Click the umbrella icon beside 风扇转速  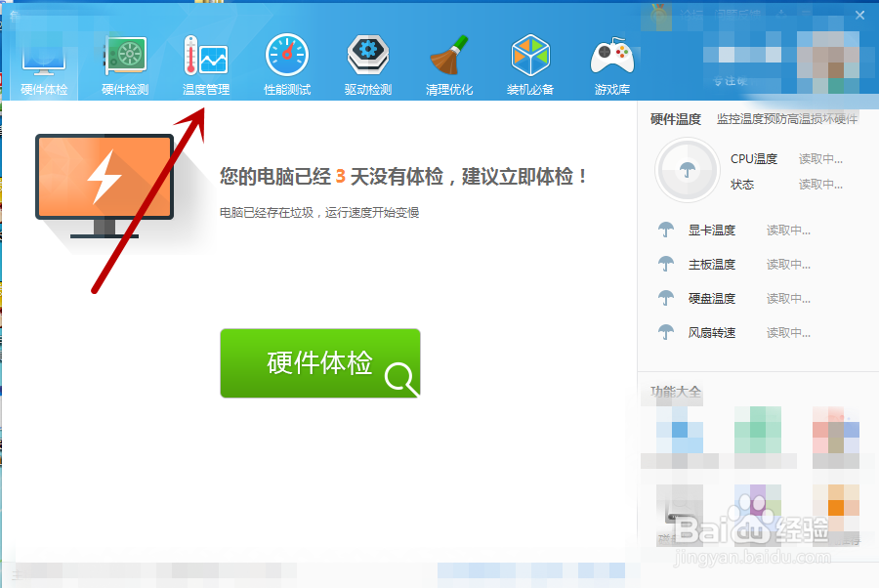(x=666, y=332)
